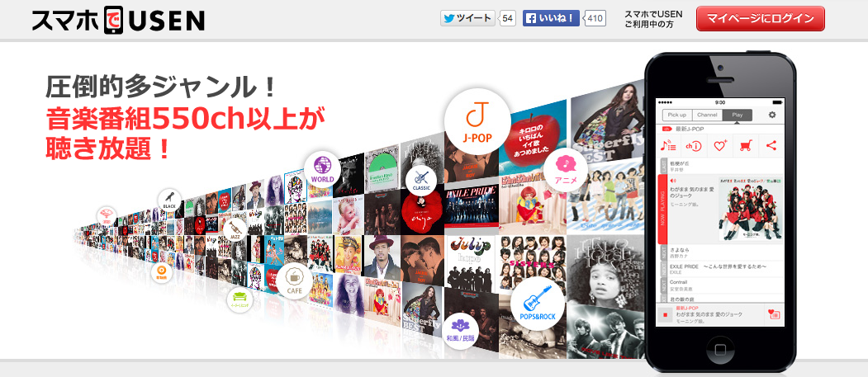Select the EXILE PRIDE track in phone list
This screenshot has height=377, width=868.
coord(719,269)
